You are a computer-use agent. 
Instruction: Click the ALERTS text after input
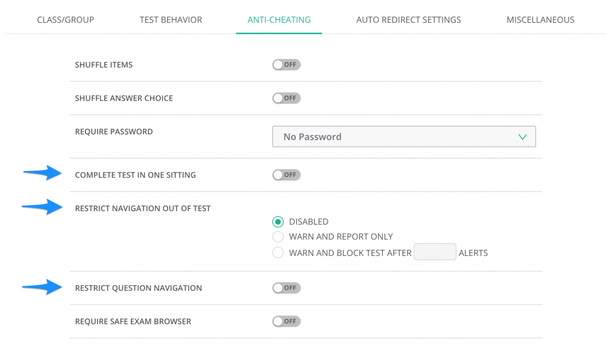473,253
